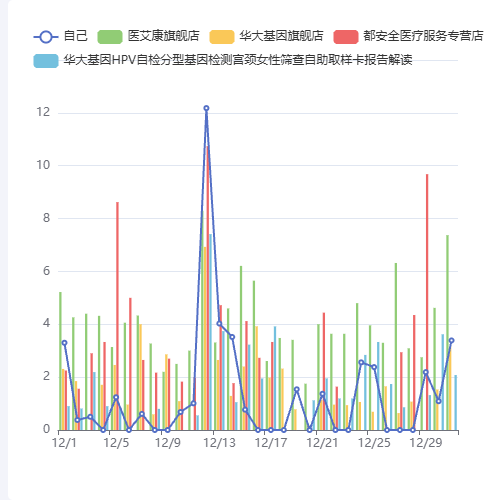Click the first line data point at 12/1
Viewport: 500px width, 500px height.
pyautogui.click(x=64, y=343)
